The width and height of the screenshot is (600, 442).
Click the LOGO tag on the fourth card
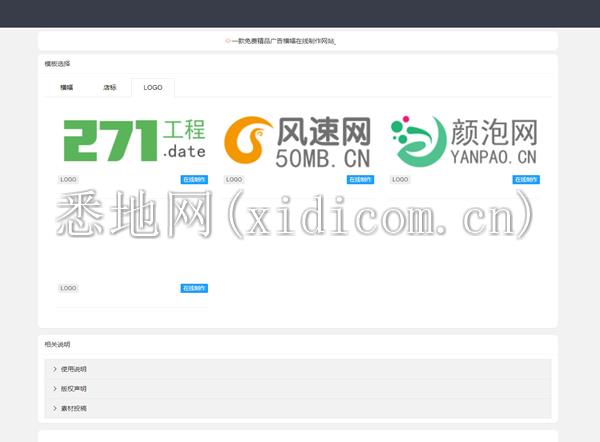point(68,288)
